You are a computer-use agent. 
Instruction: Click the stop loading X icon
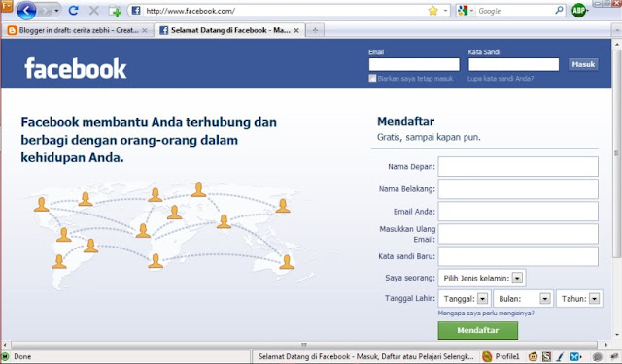coord(94,11)
